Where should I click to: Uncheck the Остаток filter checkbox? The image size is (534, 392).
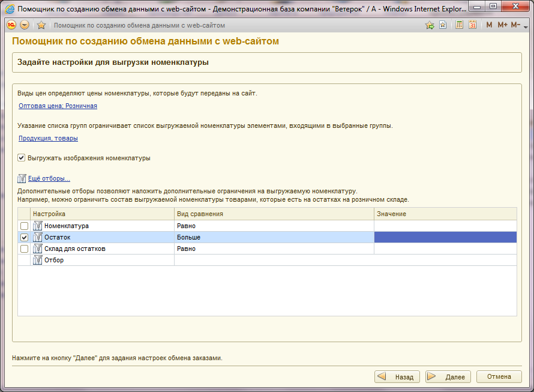24,237
